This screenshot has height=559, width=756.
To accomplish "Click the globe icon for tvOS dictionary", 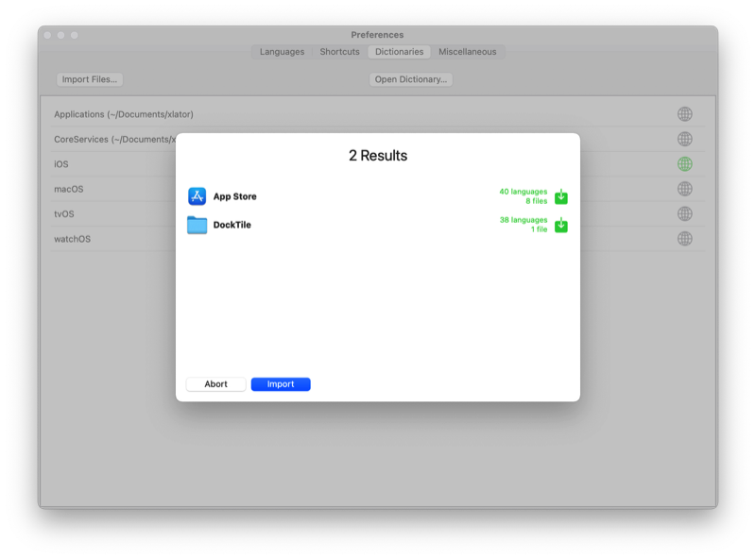I will [685, 213].
